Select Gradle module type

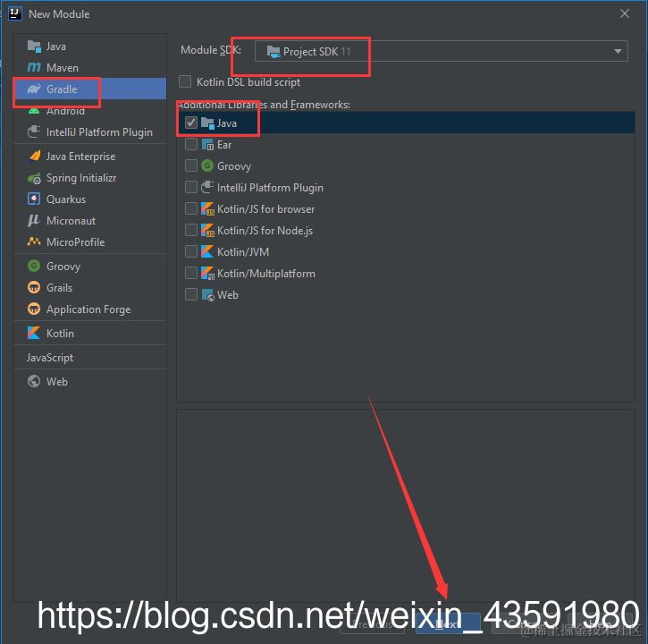89,89
